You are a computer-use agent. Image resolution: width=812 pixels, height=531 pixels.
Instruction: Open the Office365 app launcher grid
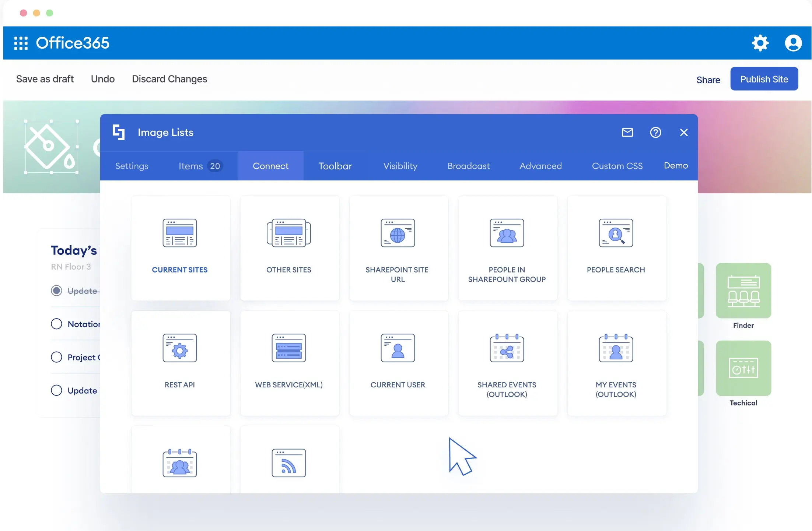pyautogui.click(x=21, y=43)
